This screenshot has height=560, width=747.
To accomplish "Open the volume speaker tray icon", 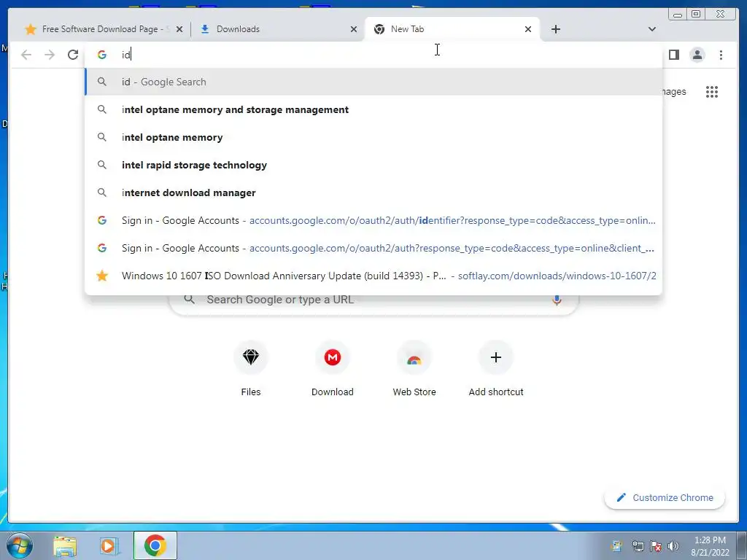I will (673, 546).
